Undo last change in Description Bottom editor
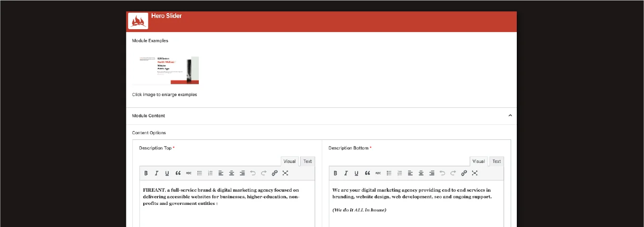 point(442,173)
